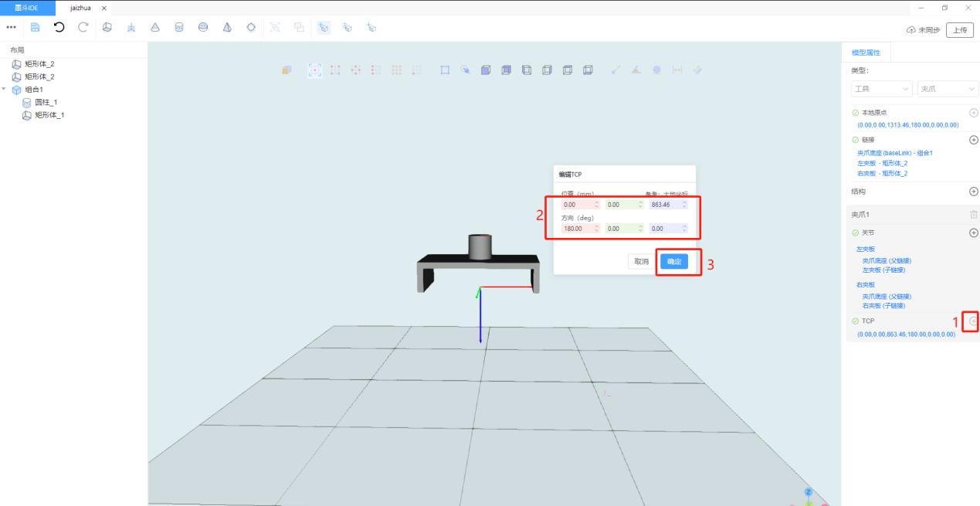Open the 夹爪 subtype dropdown
Image resolution: width=980 pixels, height=506 pixels.
[x=948, y=89]
